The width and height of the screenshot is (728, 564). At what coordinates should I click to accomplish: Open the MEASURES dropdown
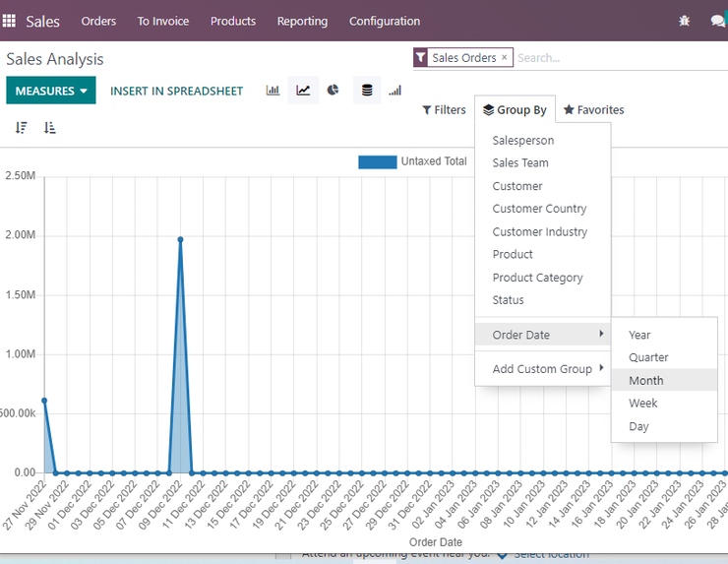(51, 91)
